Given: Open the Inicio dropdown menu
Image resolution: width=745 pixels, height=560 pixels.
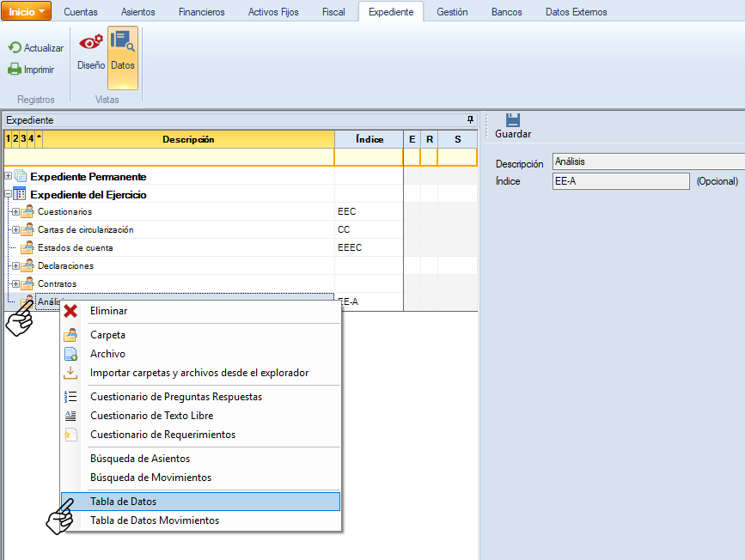Looking at the screenshot, I should point(27,11).
